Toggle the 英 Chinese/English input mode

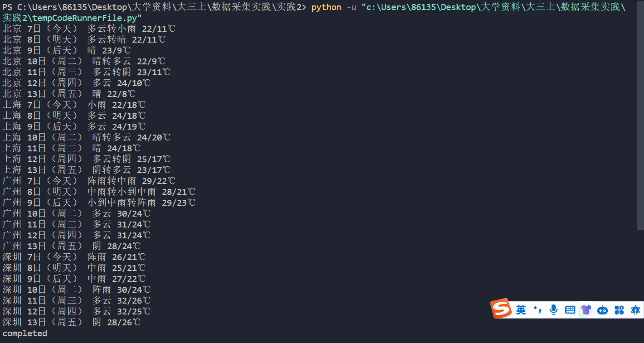click(x=521, y=310)
